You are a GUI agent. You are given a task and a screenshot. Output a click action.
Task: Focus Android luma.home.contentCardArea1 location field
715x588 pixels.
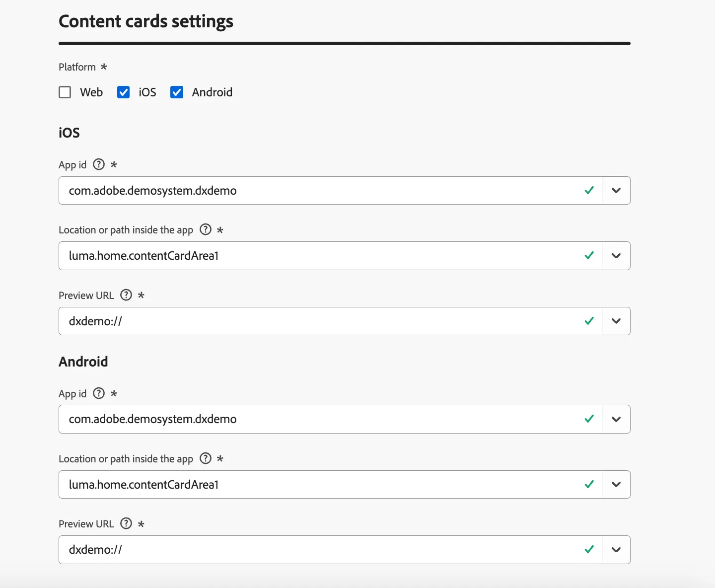(x=330, y=484)
